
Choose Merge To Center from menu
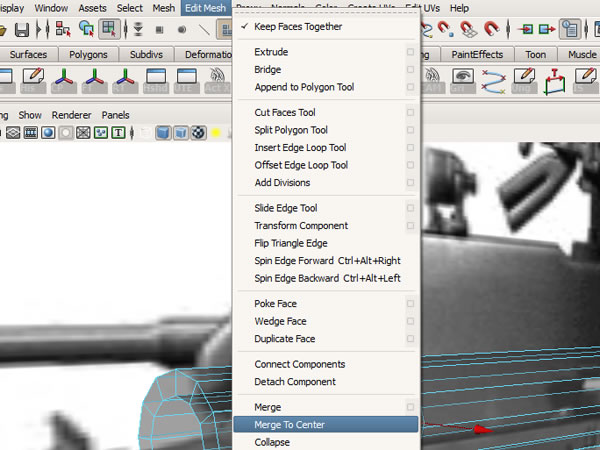[326, 424]
